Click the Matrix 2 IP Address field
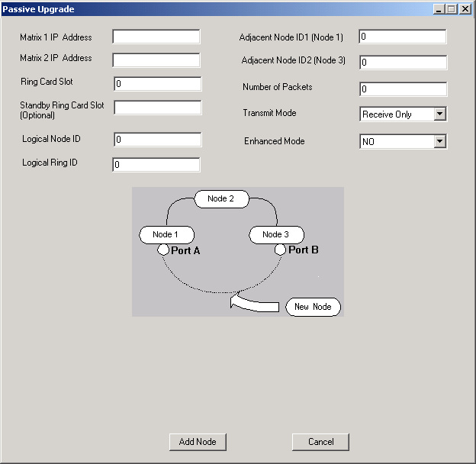This screenshot has width=476, height=464. pyautogui.click(x=156, y=60)
